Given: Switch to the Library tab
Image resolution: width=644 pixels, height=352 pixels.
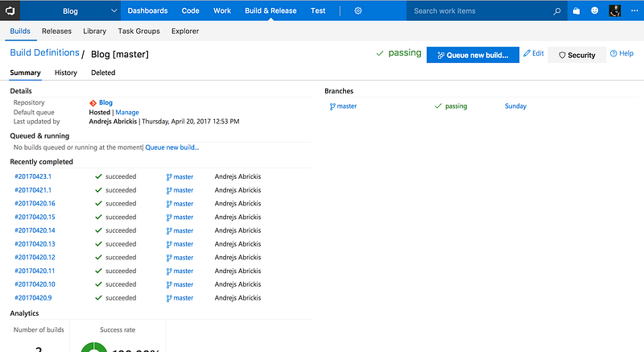Looking at the screenshot, I should click(94, 31).
